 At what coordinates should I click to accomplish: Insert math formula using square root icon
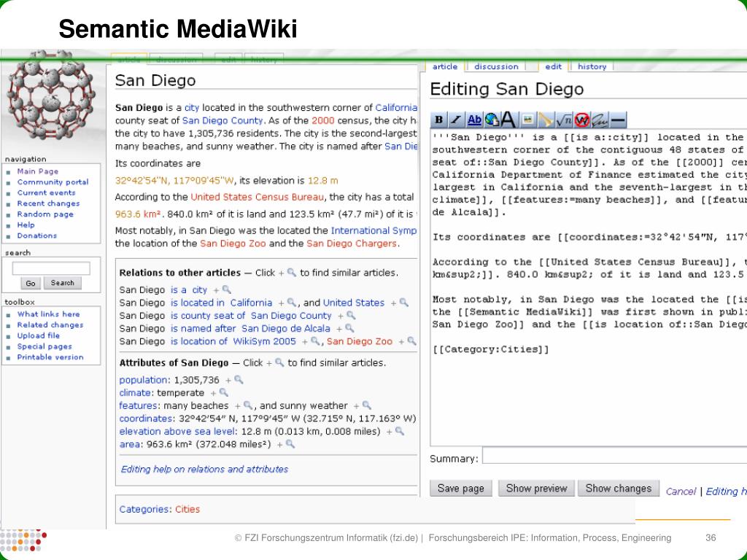click(564, 120)
